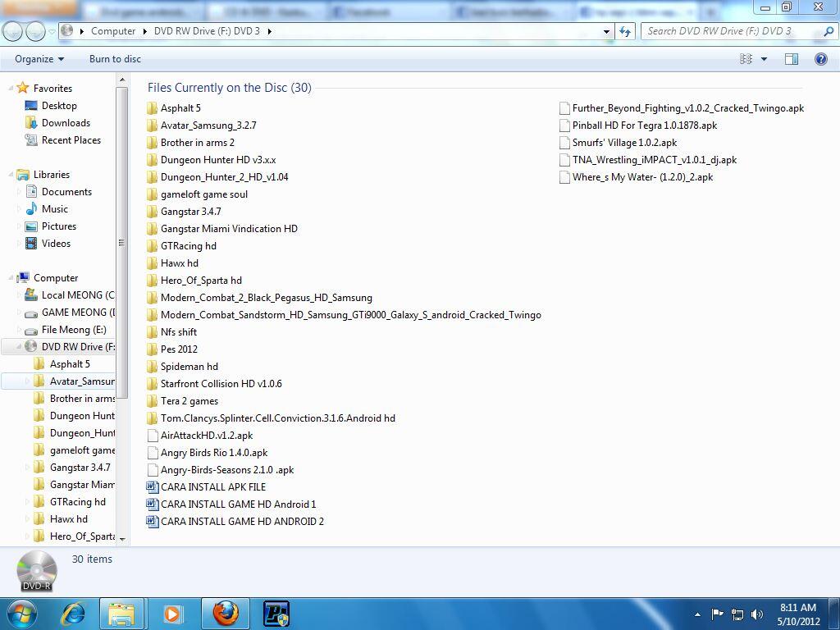Launch Internet Explorer from taskbar

72,614
